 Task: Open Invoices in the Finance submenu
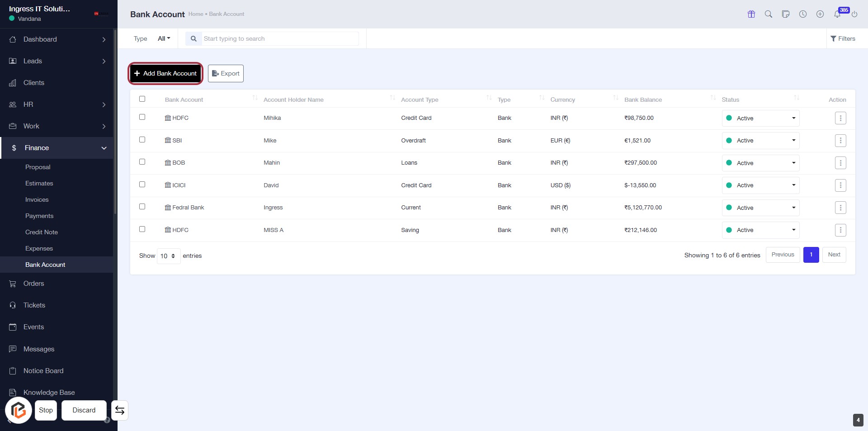click(37, 199)
